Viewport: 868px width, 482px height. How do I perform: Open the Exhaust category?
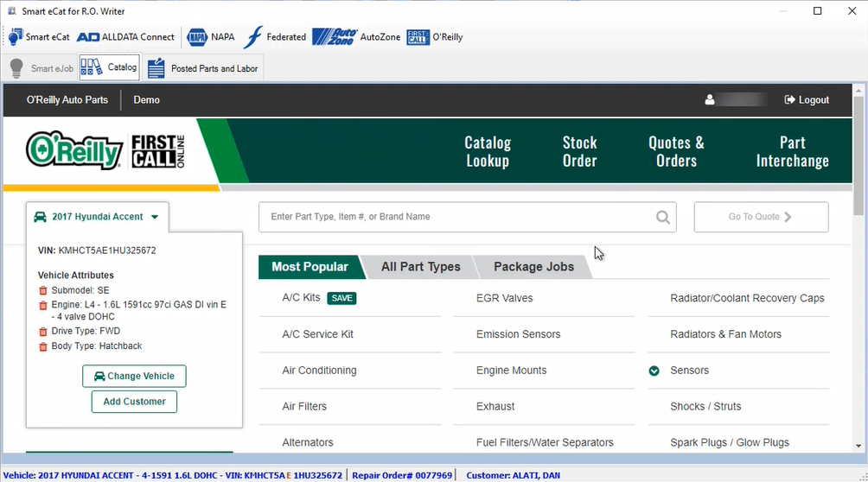[495, 406]
